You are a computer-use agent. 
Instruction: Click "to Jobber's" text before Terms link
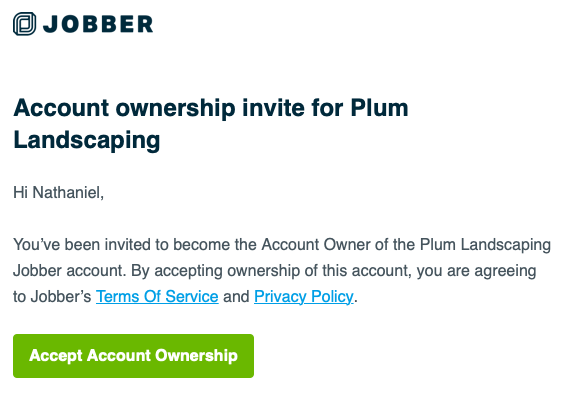[52, 296]
